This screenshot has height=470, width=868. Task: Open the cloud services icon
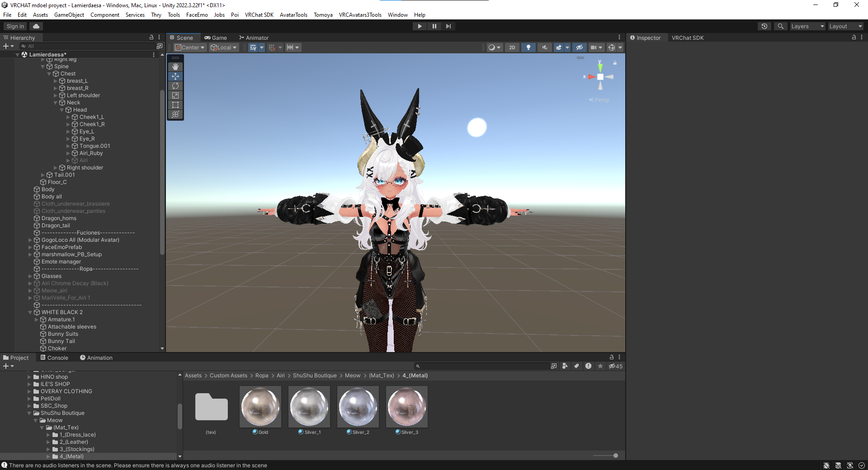(x=36, y=26)
